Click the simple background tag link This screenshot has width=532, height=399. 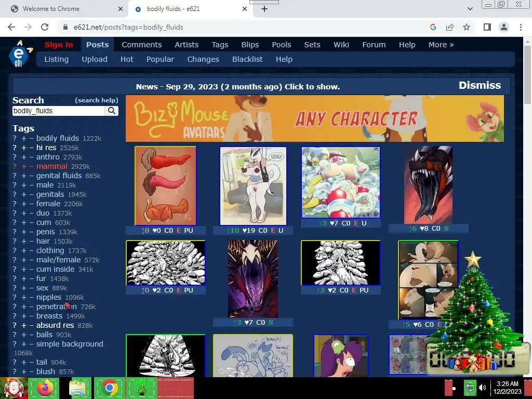pyautogui.click(x=70, y=344)
